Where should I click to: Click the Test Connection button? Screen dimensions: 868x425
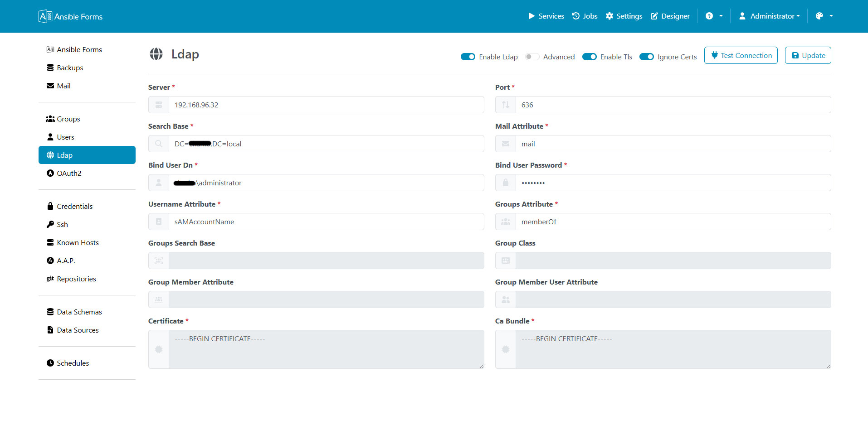click(741, 55)
